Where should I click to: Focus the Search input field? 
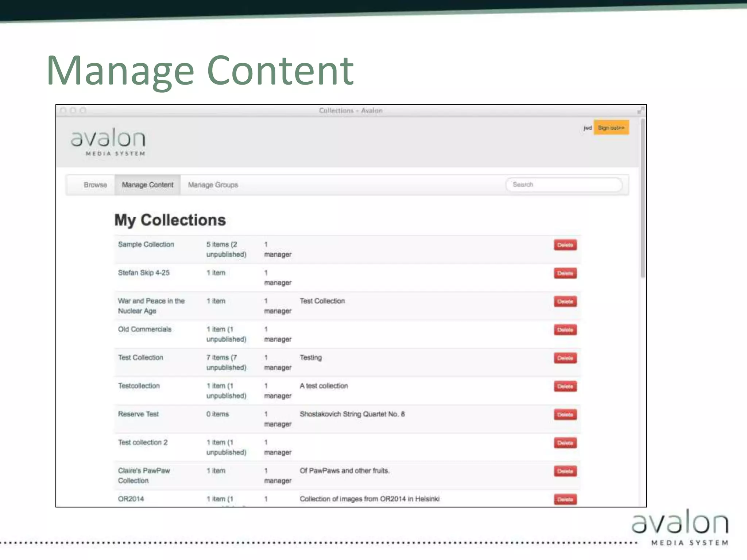coord(564,184)
